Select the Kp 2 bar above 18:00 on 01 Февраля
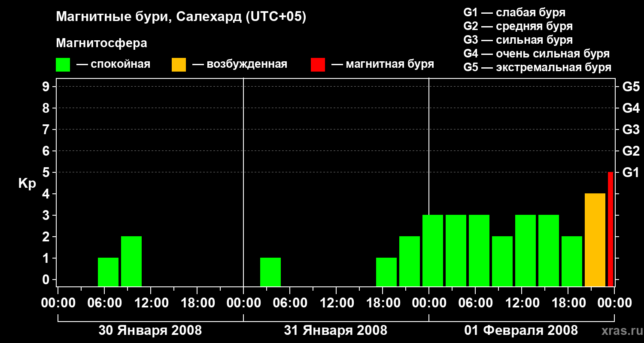 pyautogui.click(x=572, y=261)
